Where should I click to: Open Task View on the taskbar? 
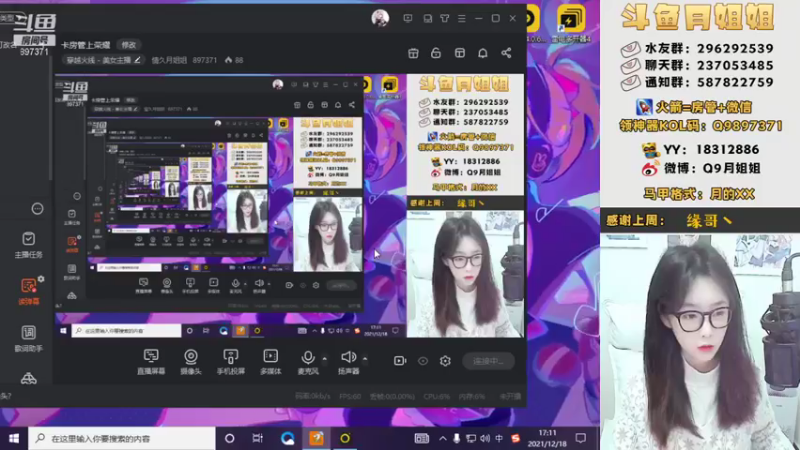[258, 438]
